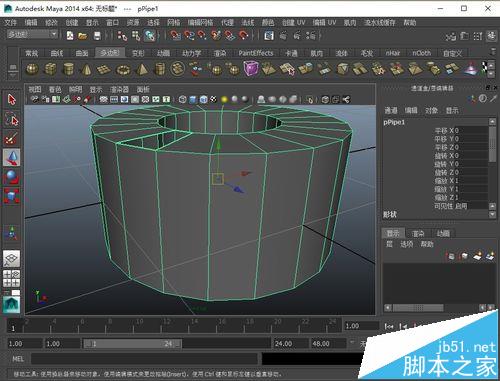Toggle the third magnet snap icon
The width and height of the screenshot is (500, 381).
click(202, 35)
